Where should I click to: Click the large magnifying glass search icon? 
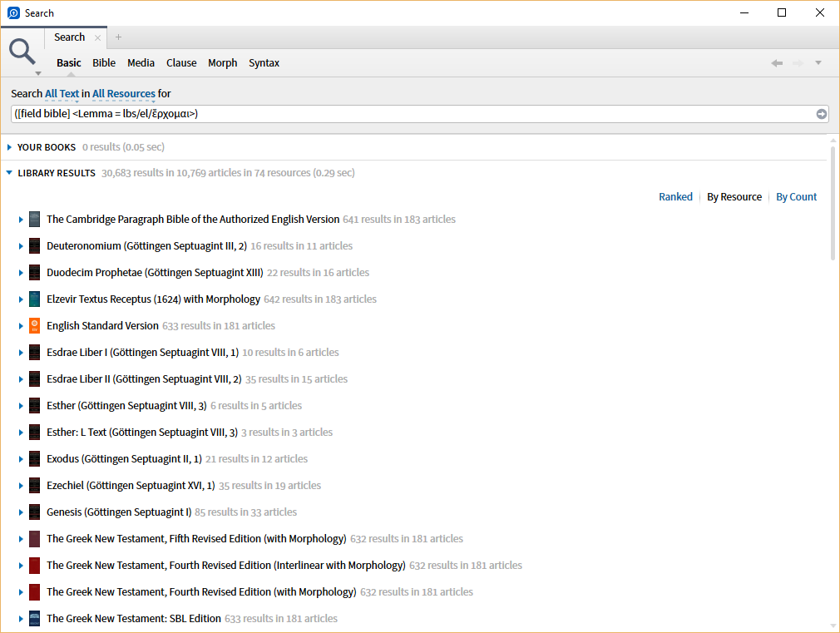tap(22, 52)
